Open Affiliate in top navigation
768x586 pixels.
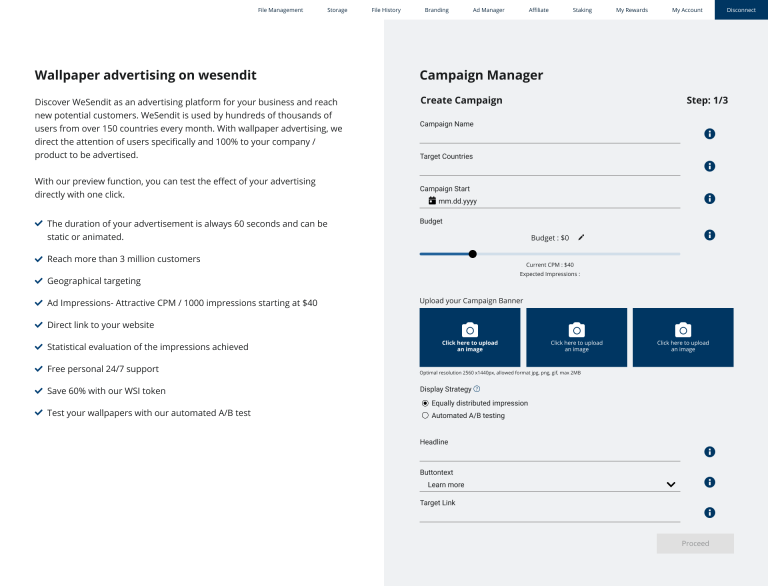pyautogui.click(x=538, y=10)
